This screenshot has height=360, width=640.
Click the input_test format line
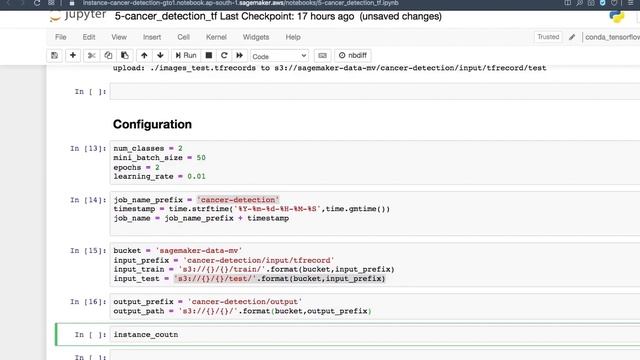249,278
